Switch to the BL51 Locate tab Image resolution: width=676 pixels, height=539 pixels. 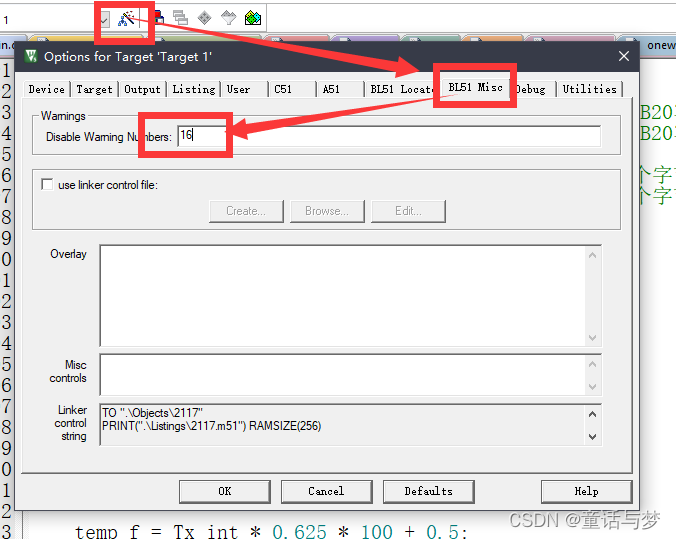click(x=401, y=89)
